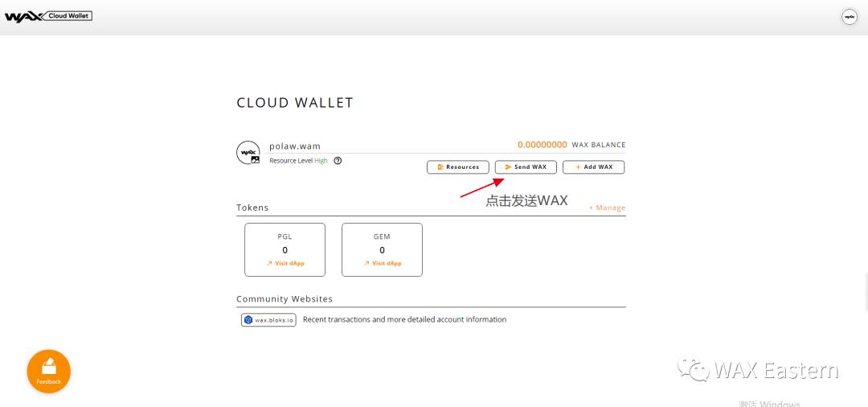Select the polaw.wam account name
868x407 pixels.
(x=295, y=146)
